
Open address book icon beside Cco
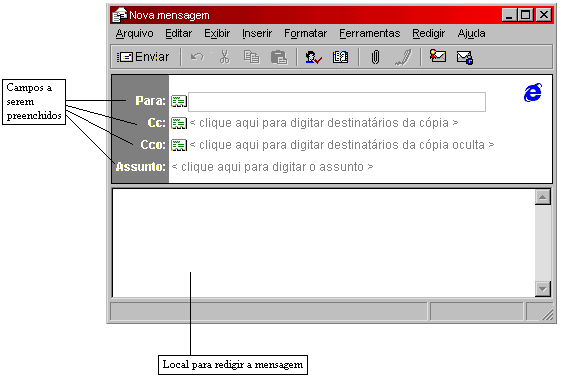[x=179, y=145]
